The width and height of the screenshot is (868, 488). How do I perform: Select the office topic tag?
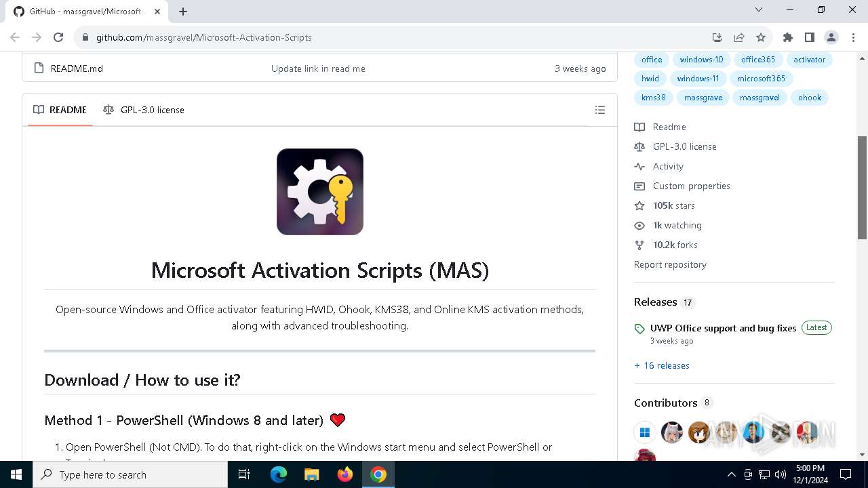[x=652, y=60]
